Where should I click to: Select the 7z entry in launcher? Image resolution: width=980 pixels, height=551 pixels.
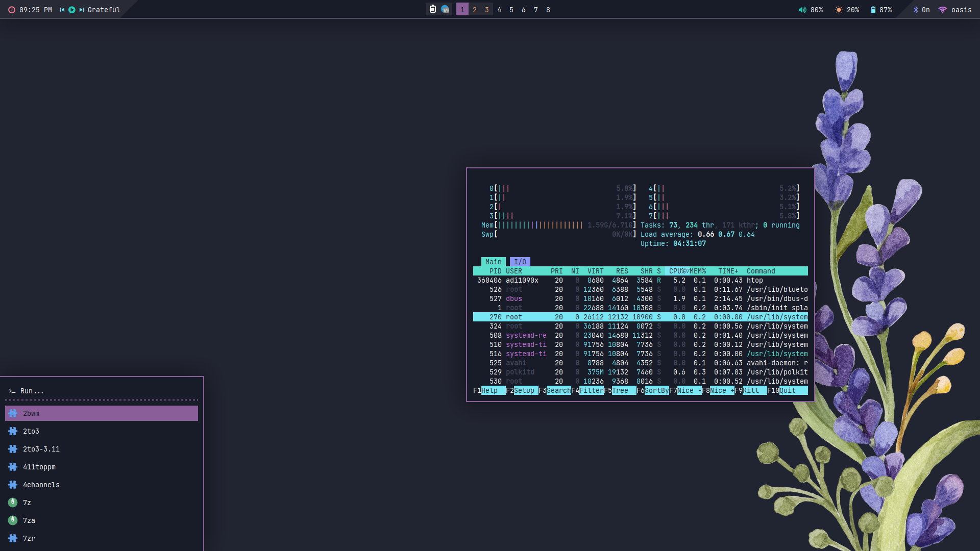click(27, 503)
